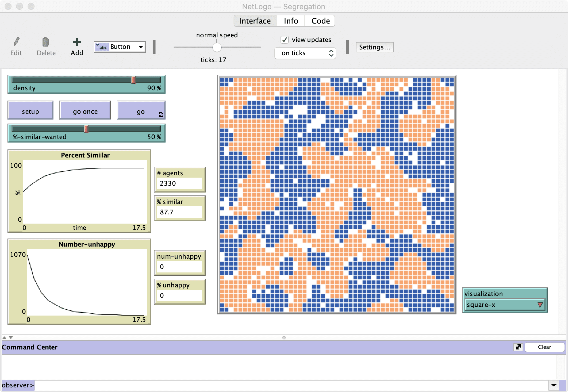Switch to the Code tab
This screenshot has width=568, height=392.
(x=320, y=21)
